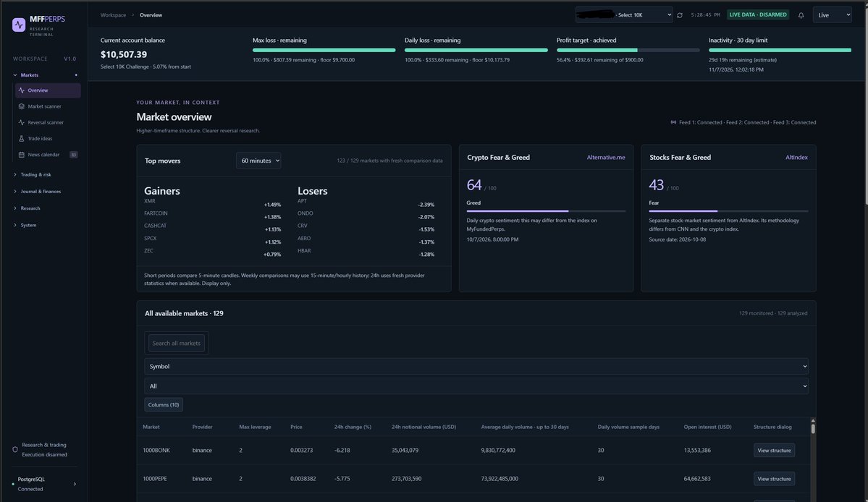Click the Inactivity 30 day limit bar
868x502 pixels.
click(x=780, y=51)
